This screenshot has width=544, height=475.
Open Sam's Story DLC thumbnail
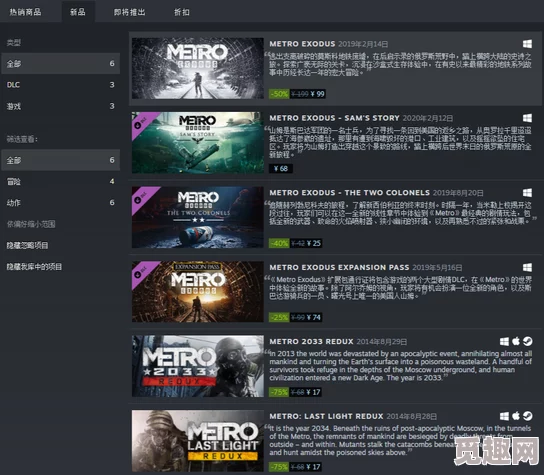[197, 143]
